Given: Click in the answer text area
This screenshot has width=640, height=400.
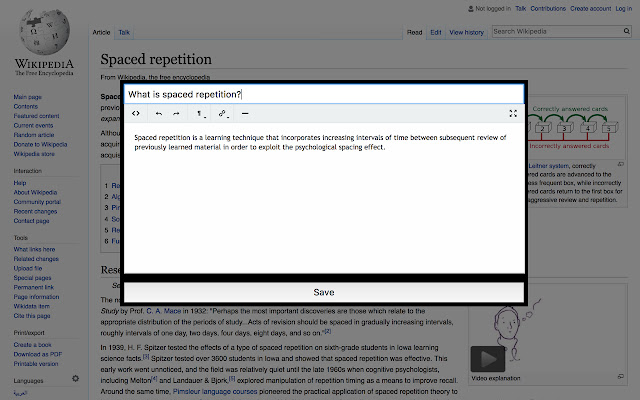Looking at the screenshot, I should point(323,200).
